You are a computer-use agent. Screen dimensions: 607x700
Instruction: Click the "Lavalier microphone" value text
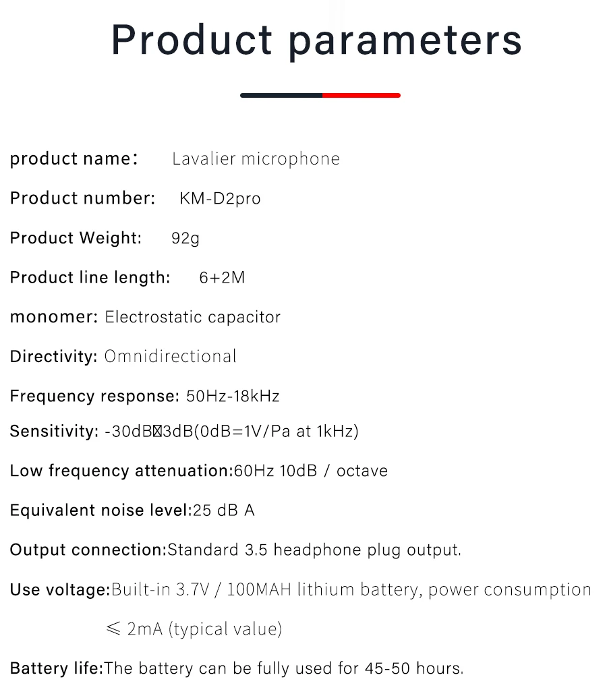point(256,159)
